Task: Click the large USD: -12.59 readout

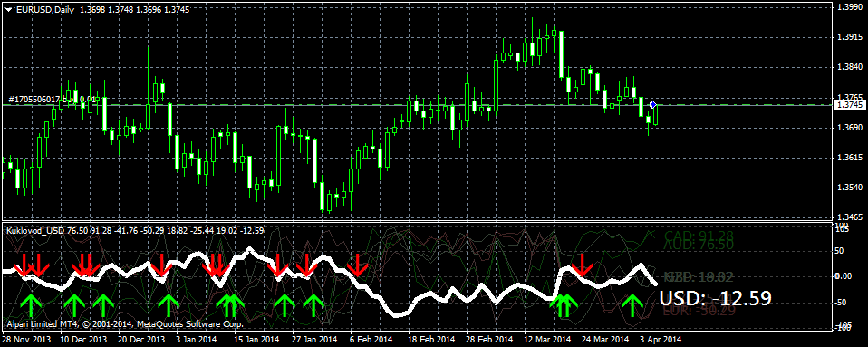Action: [x=715, y=298]
